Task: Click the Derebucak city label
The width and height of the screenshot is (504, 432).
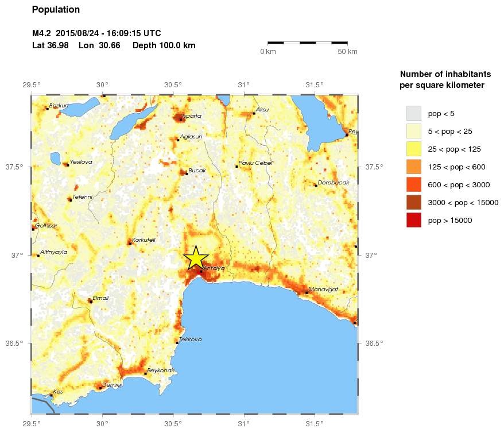Action: pyautogui.click(x=334, y=182)
